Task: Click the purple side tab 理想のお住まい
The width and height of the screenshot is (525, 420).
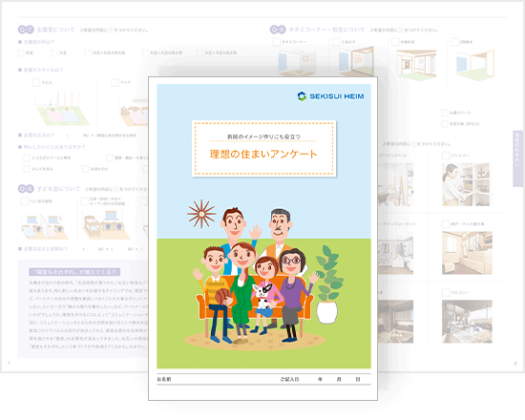Action: click(x=517, y=158)
